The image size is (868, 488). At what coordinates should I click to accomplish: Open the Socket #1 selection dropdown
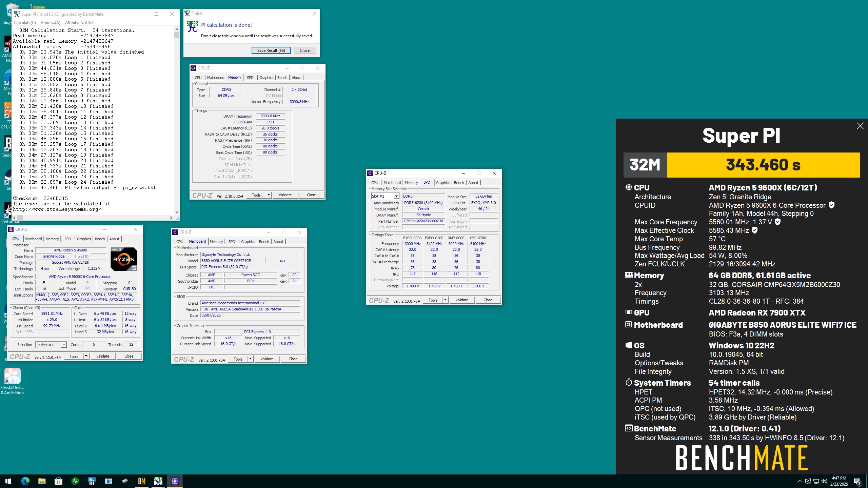(51, 345)
